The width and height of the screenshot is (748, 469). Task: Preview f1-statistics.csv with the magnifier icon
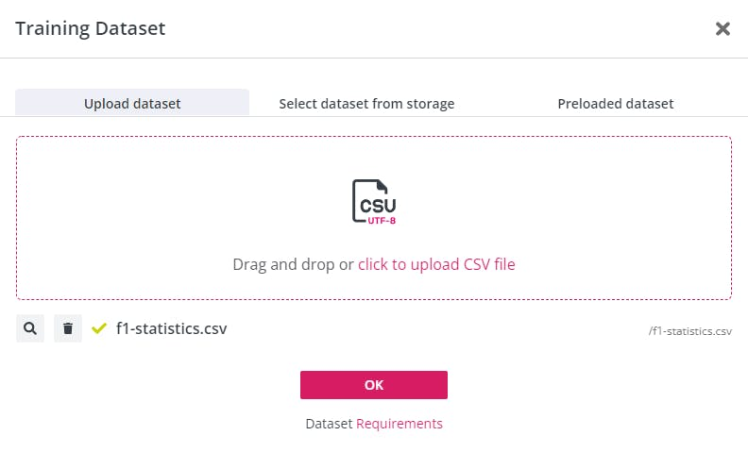pos(30,328)
